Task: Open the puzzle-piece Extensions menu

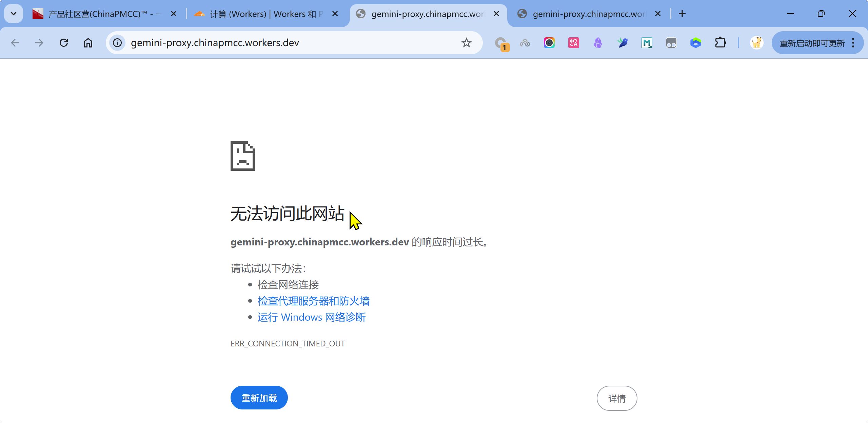Action: pyautogui.click(x=720, y=43)
